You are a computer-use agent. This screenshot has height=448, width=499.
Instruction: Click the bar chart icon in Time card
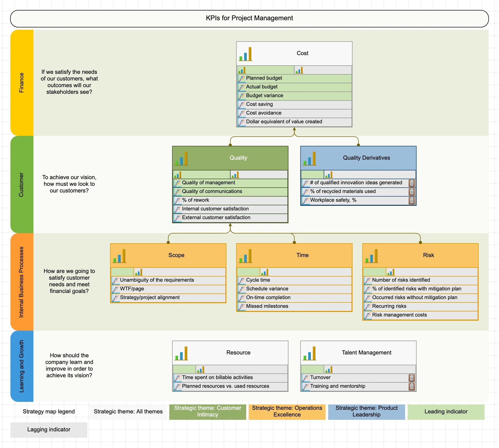[246, 256]
